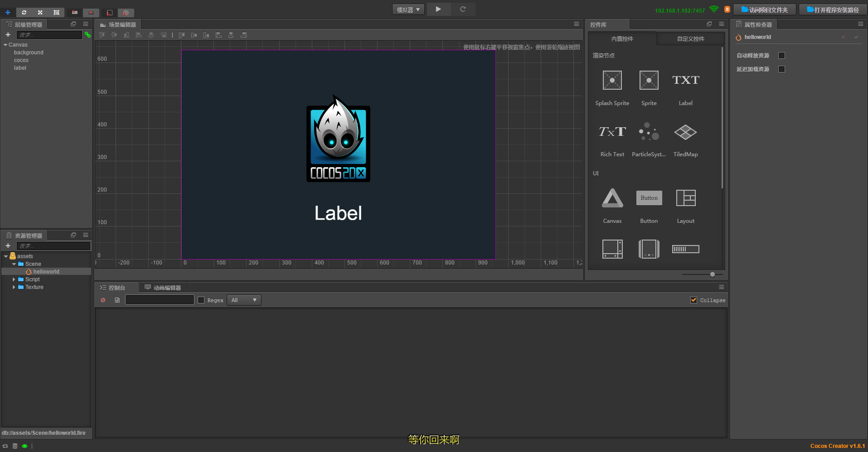Start the scene preview with play button
Viewport: 868px width, 452px height.
click(x=438, y=9)
